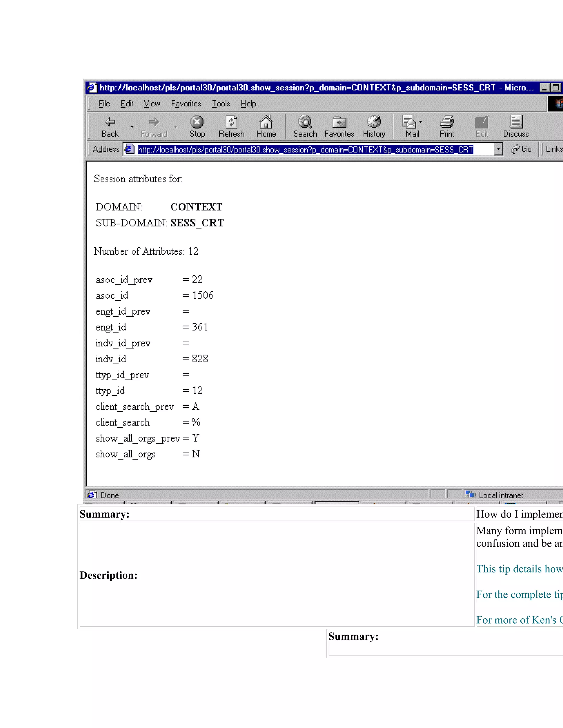Click the Edit toolbar icon
The width and height of the screenshot is (563, 728).
coord(482,122)
